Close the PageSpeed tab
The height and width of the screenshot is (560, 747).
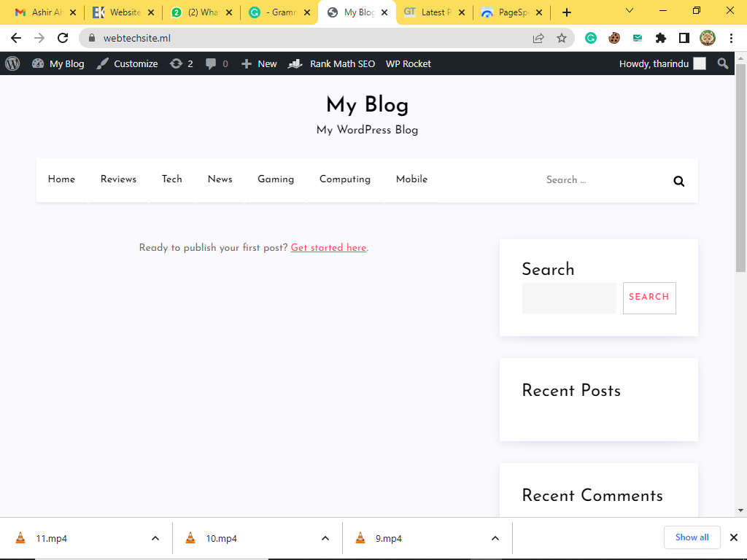(539, 12)
